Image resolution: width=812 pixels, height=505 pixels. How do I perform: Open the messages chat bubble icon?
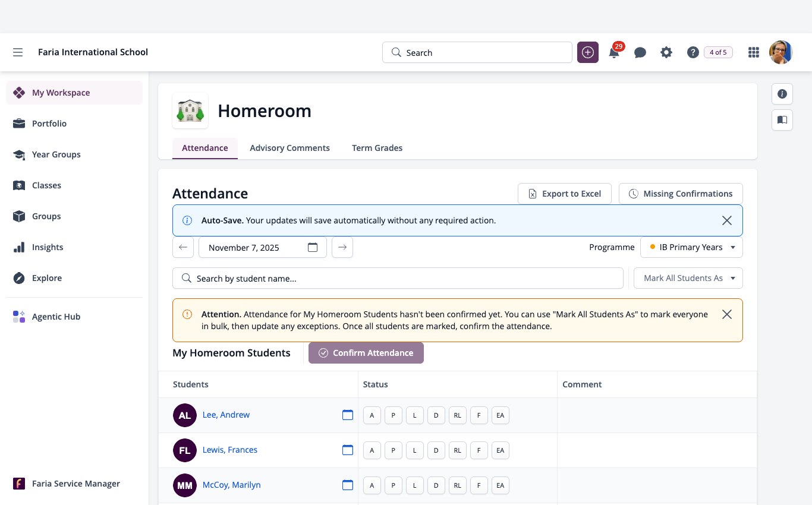tap(640, 52)
